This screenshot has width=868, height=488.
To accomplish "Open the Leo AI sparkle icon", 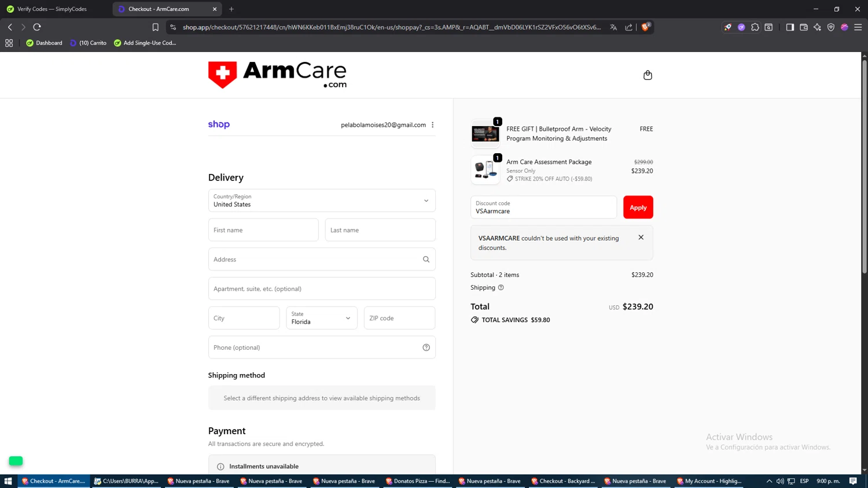I will coord(817,27).
